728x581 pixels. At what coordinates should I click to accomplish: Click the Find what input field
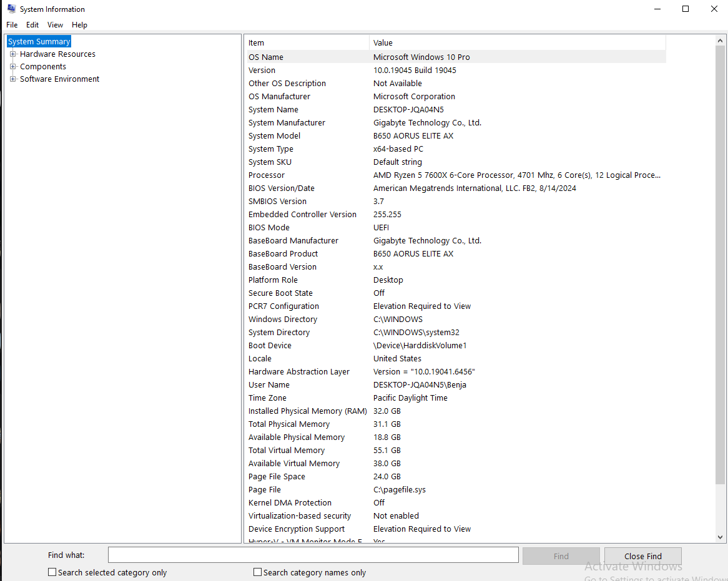point(313,555)
